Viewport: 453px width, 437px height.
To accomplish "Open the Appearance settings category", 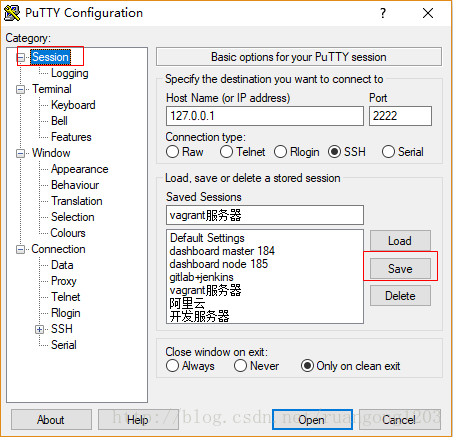I will point(80,169).
